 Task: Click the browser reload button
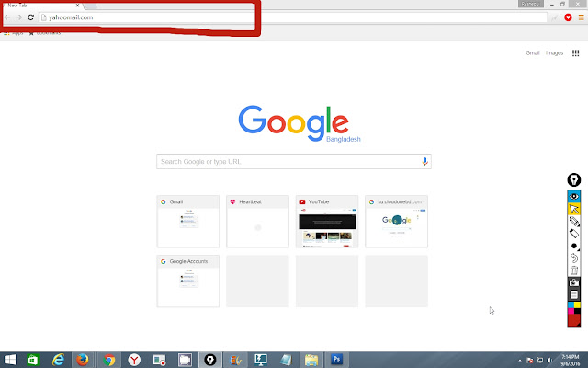[x=30, y=17]
